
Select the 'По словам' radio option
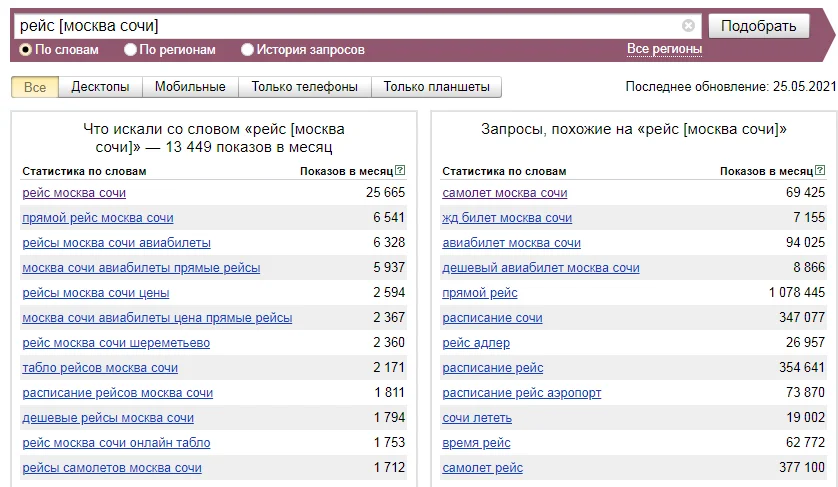[25, 50]
